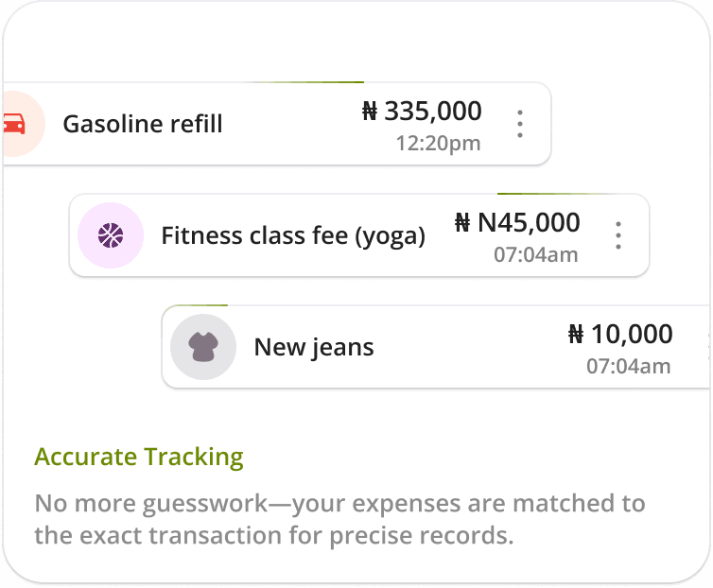
Task: Click the No more guesswork description text
Action: coord(339,519)
